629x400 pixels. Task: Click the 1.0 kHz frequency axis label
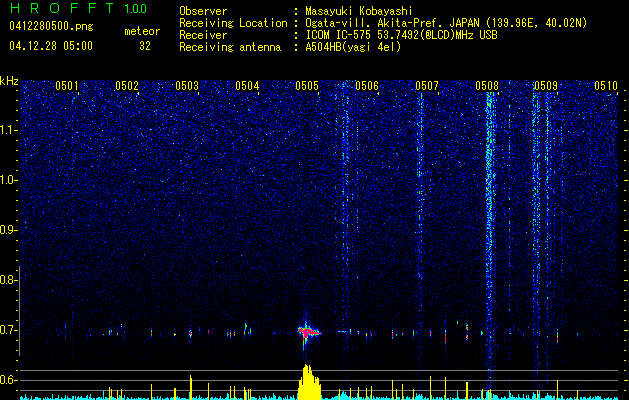point(8,180)
